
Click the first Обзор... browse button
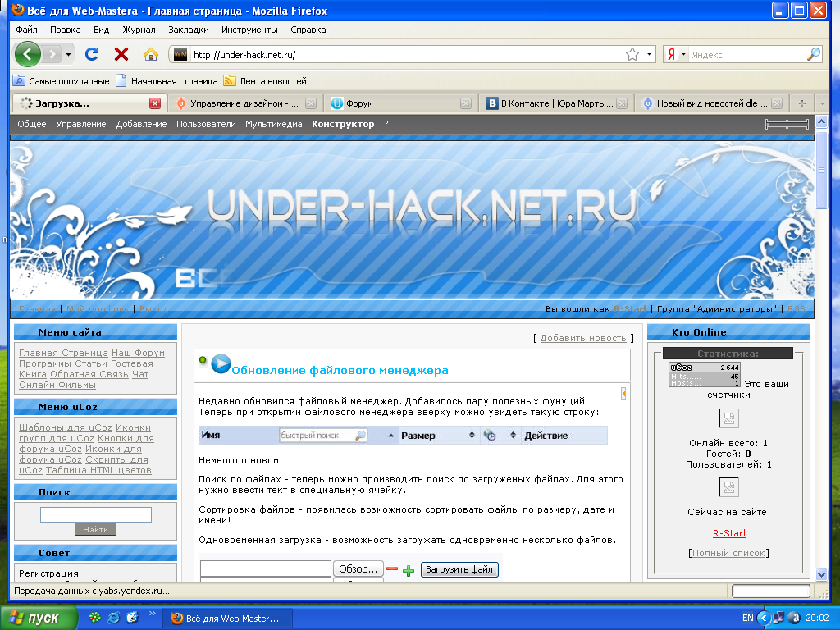tap(358, 569)
